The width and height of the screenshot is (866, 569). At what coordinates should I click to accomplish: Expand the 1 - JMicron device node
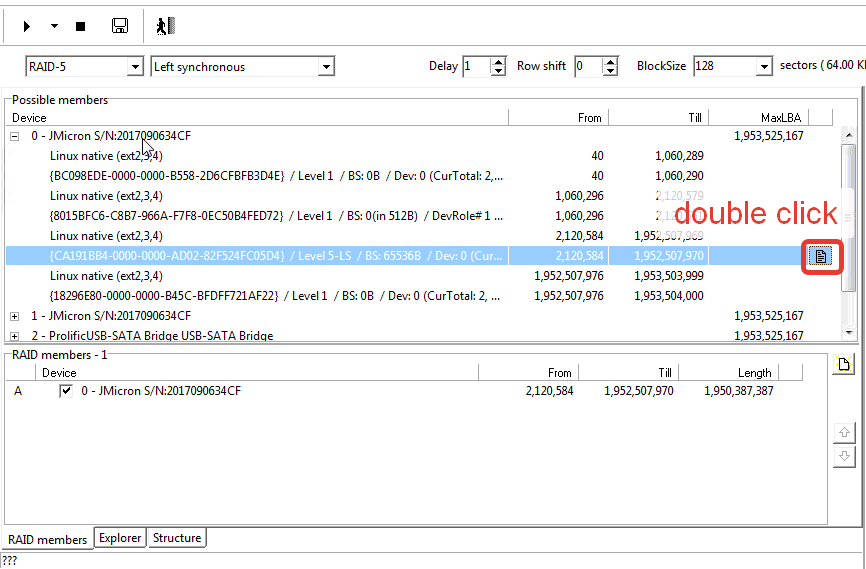(x=14, y=317)
